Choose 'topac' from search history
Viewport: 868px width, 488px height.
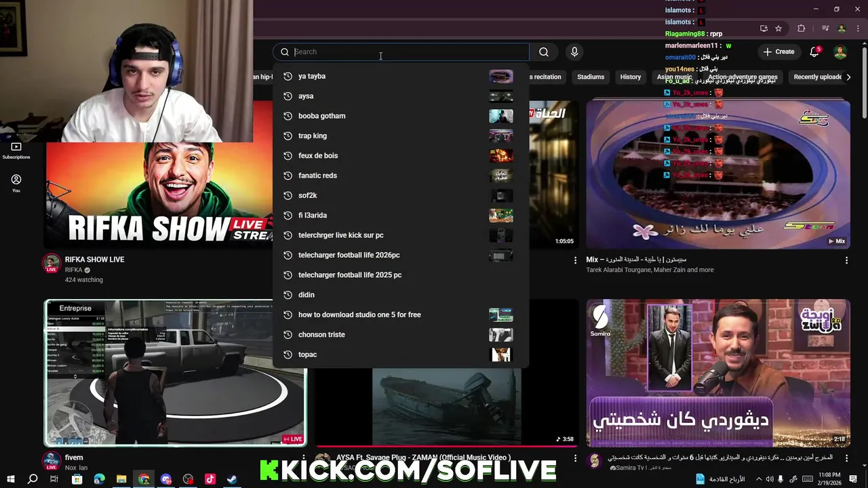400,354
